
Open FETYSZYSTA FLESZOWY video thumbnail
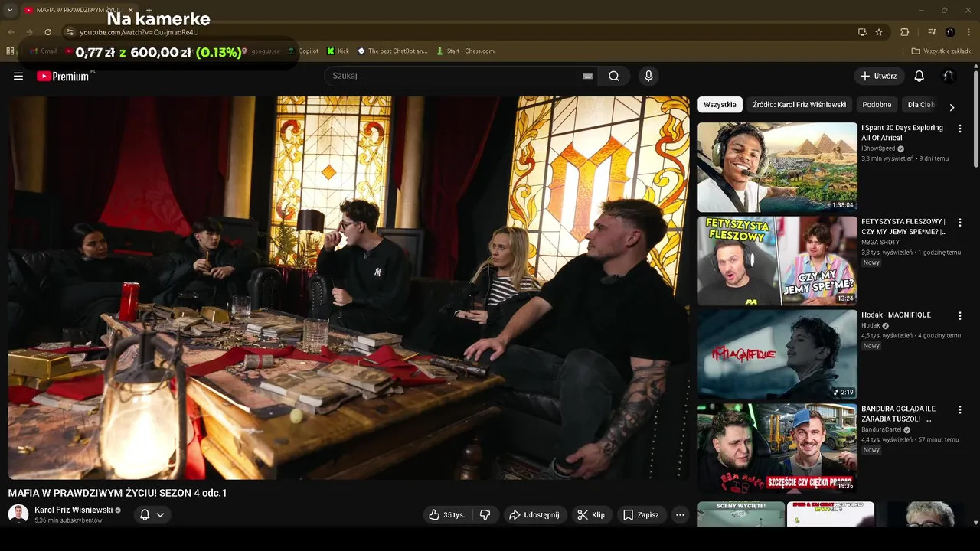(x=777, y=261)
